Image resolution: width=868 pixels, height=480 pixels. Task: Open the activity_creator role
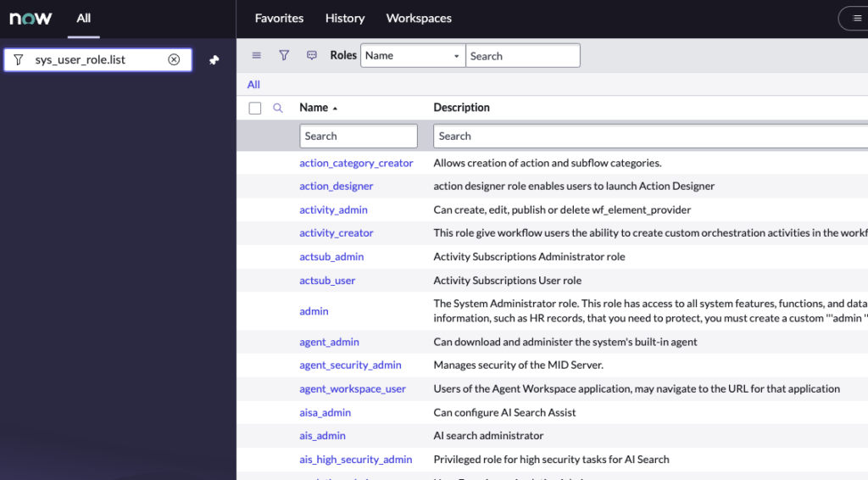[336, 233]
